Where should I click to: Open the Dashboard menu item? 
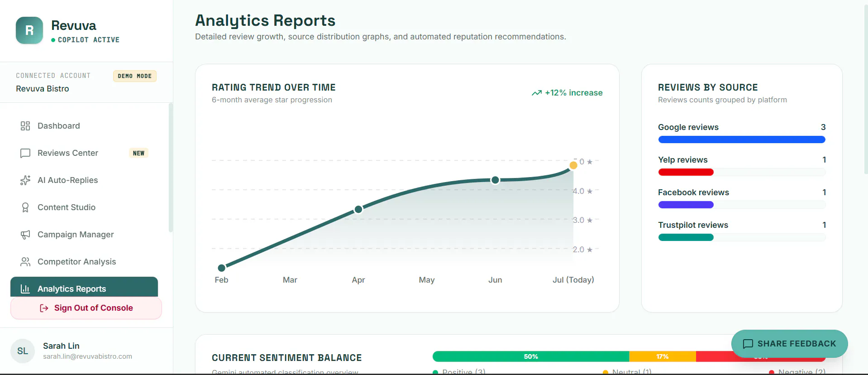[84, 126]
